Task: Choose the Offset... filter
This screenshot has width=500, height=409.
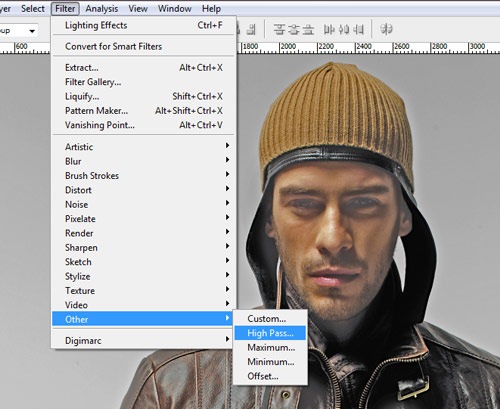Action: [270, 376]
